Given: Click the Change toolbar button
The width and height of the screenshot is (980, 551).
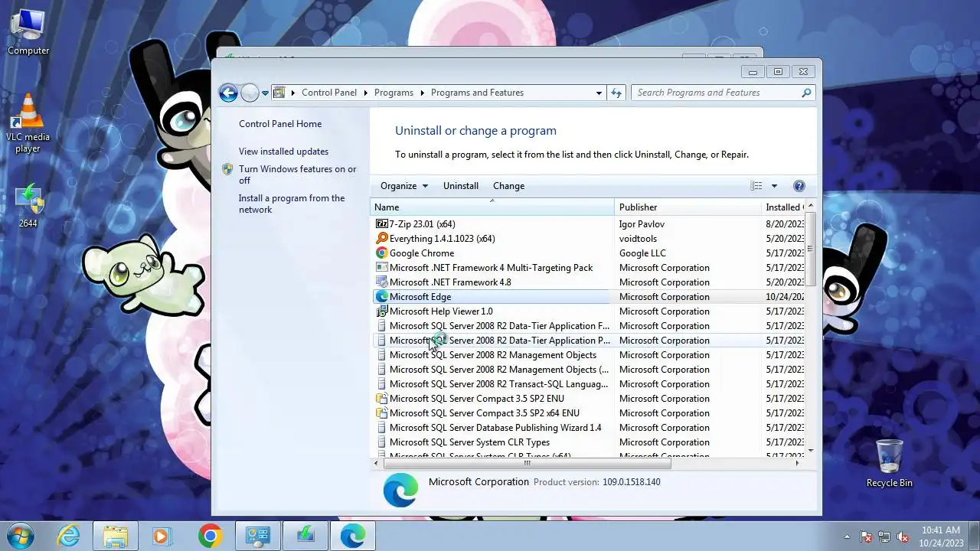Looking at the screenshot, I should click(508, 186).
